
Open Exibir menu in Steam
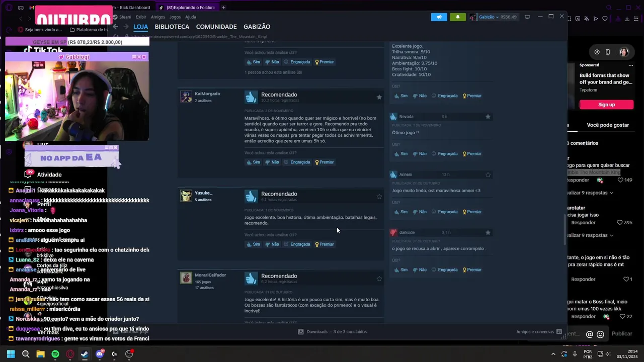point(141,17)
